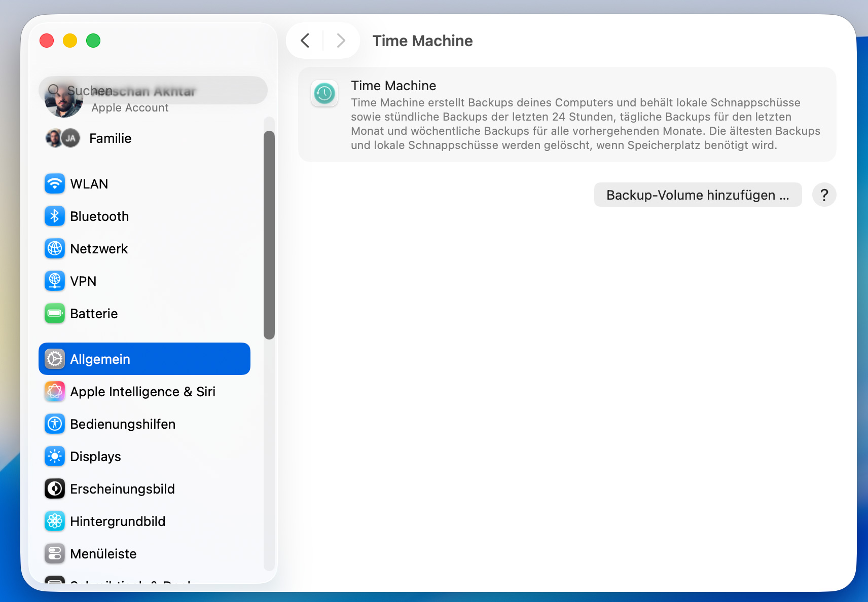The height and width of the screenshot is (602, 868).
Task: Click the Erscheinungsbild icon
Action: click(55, 489)
